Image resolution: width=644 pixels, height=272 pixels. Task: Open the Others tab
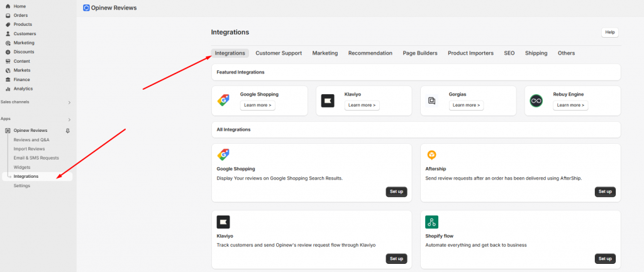pyautogui.click(x=567, y=53)
